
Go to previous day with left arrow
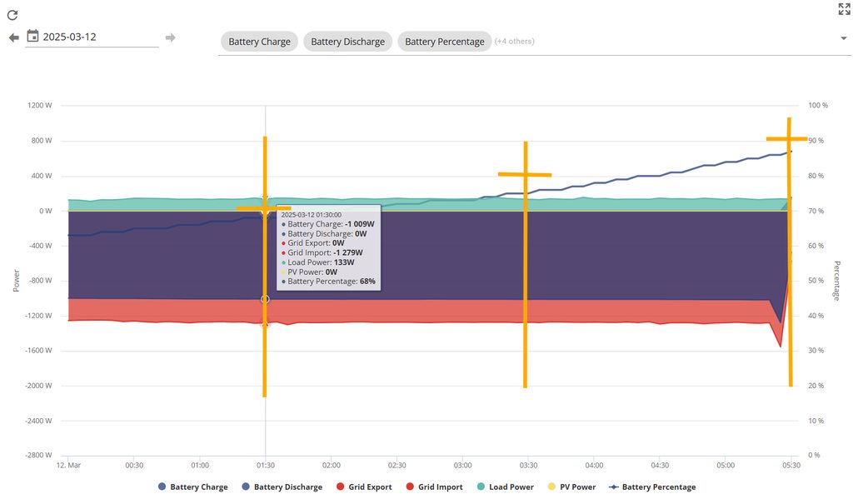click(13, 37)
